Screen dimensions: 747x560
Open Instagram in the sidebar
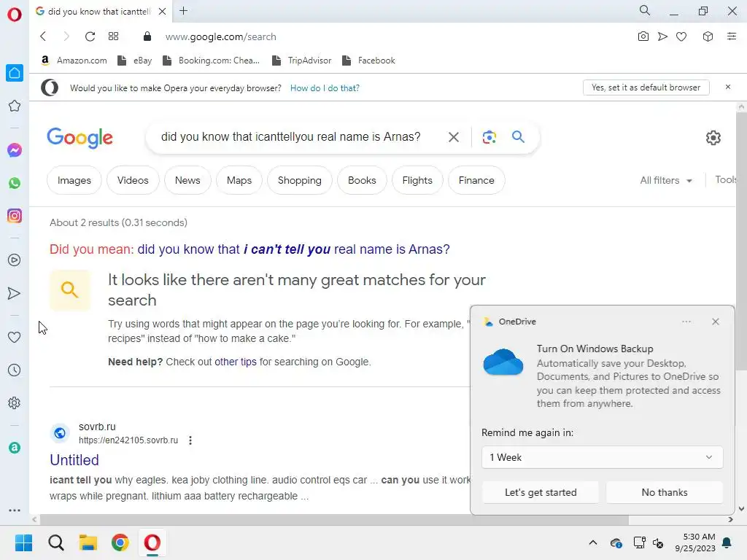click(x=15, y=216)
